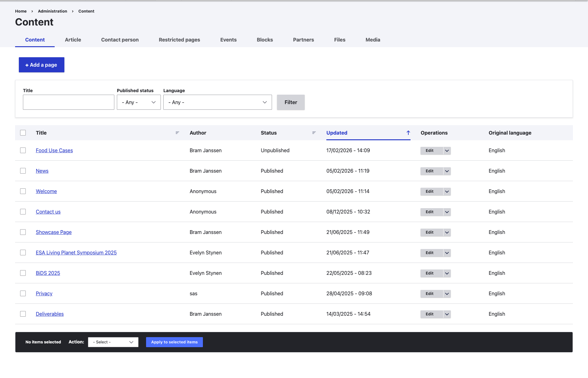The image size is (588, 378).
Task: Expand operations arrow for the News row
Action: point(447,171)
